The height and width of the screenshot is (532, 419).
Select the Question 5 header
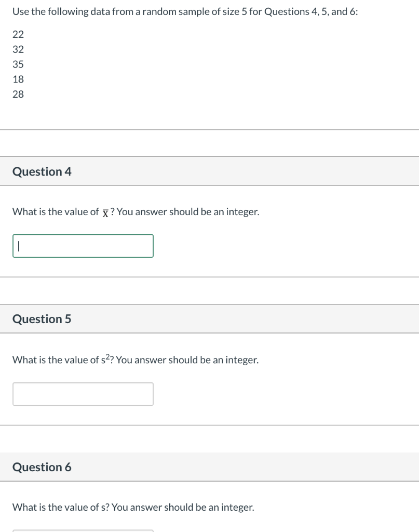(42, 319)
